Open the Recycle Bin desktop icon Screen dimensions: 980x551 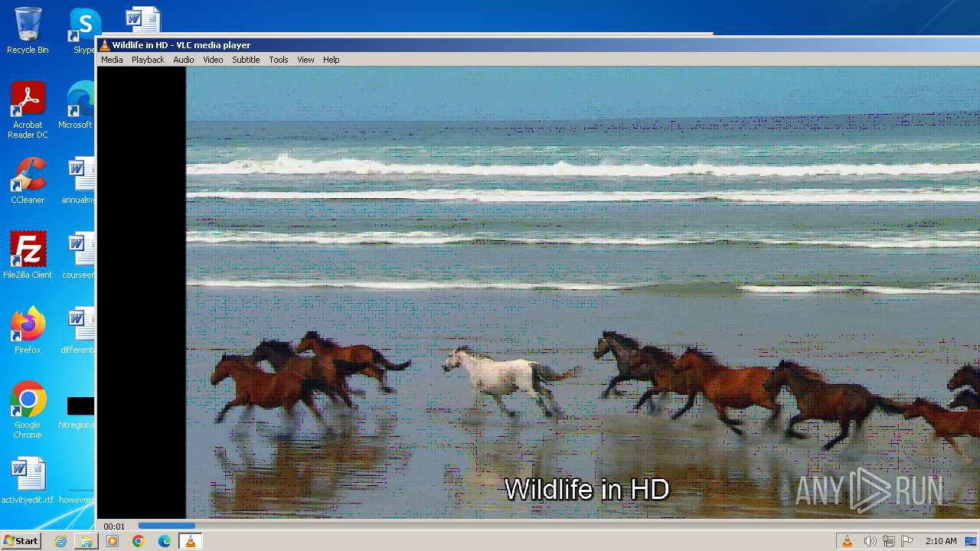tap(28, 31)
